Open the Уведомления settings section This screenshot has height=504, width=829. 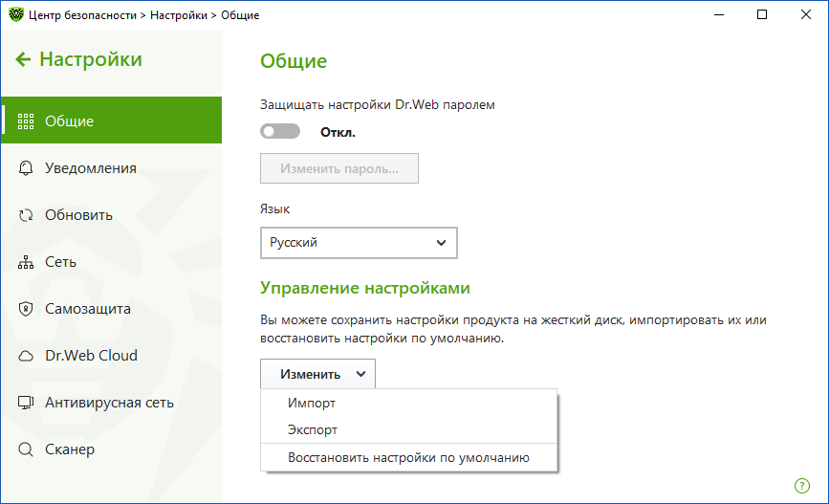click(112, 168)
